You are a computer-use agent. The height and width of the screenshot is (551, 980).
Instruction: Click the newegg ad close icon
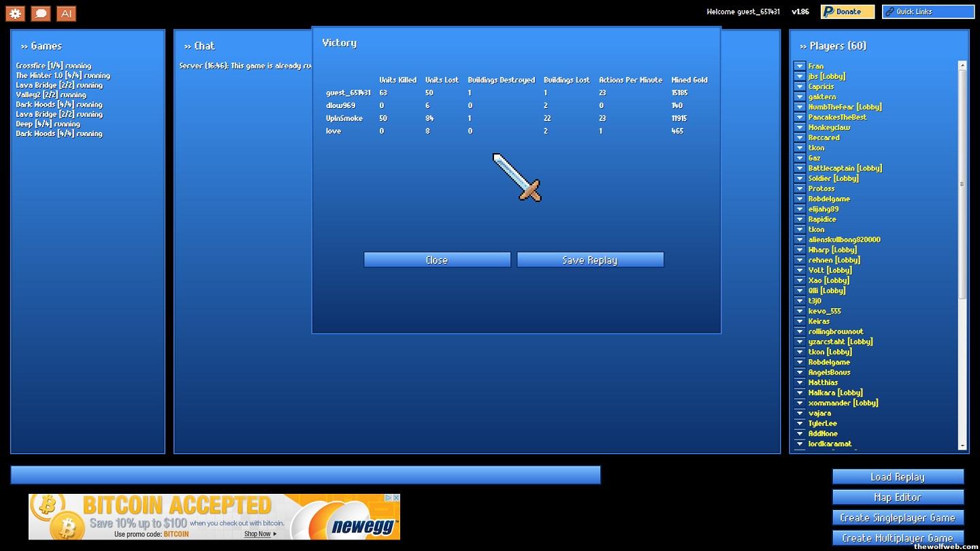395,498
